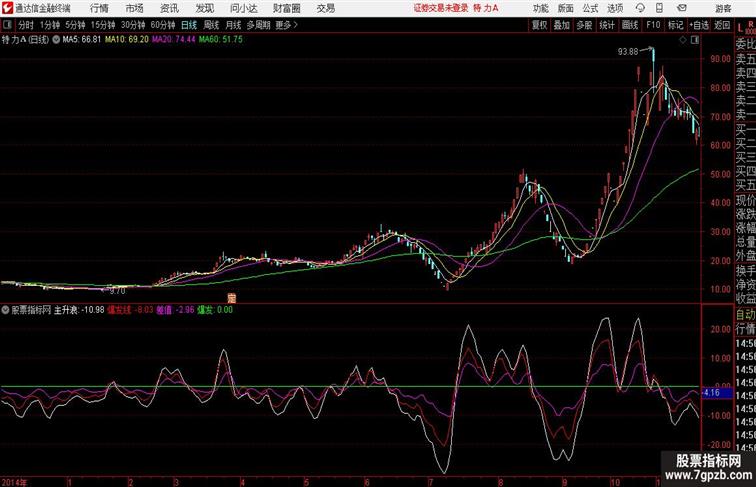Viewport: 756px width, 487px height.
Task: Select the 多周期 multi-period tab
Action: pos(258,25)
